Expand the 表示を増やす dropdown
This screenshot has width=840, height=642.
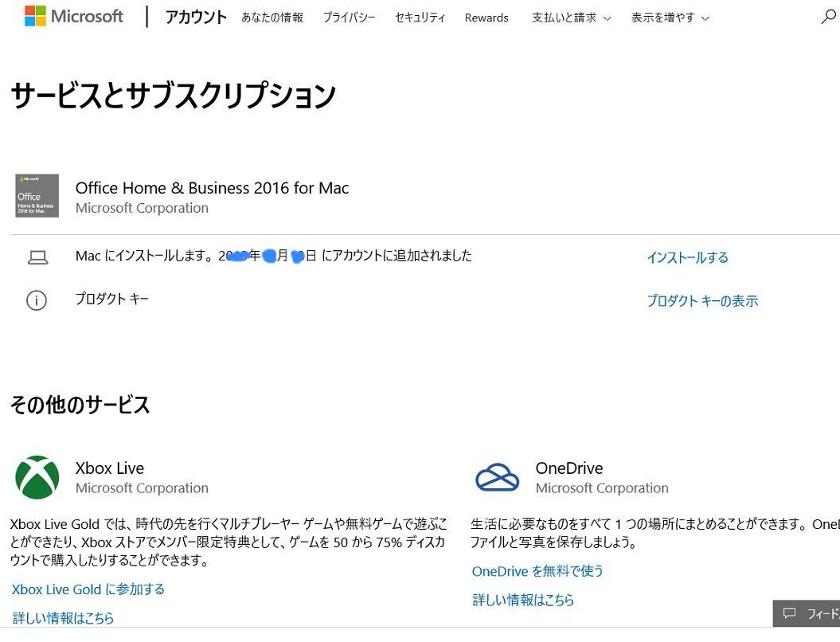tap(670, 18)
